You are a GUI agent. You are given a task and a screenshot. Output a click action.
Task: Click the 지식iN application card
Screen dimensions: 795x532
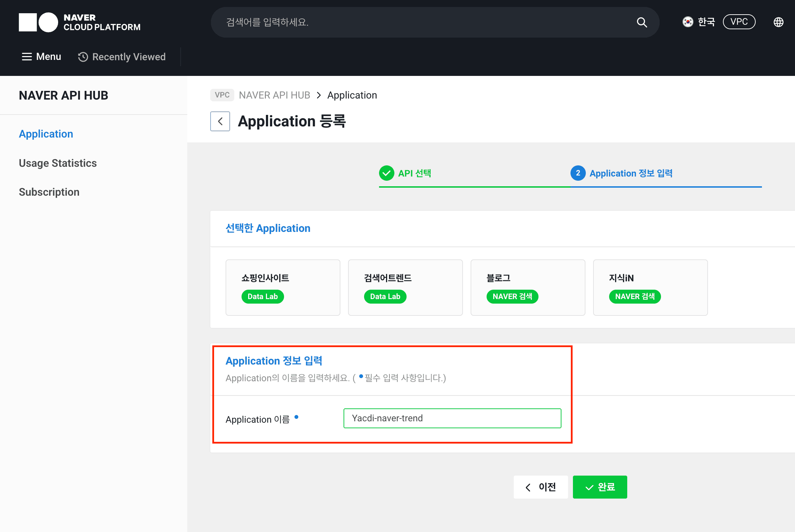pyautogui.click(x=650, y=288)
